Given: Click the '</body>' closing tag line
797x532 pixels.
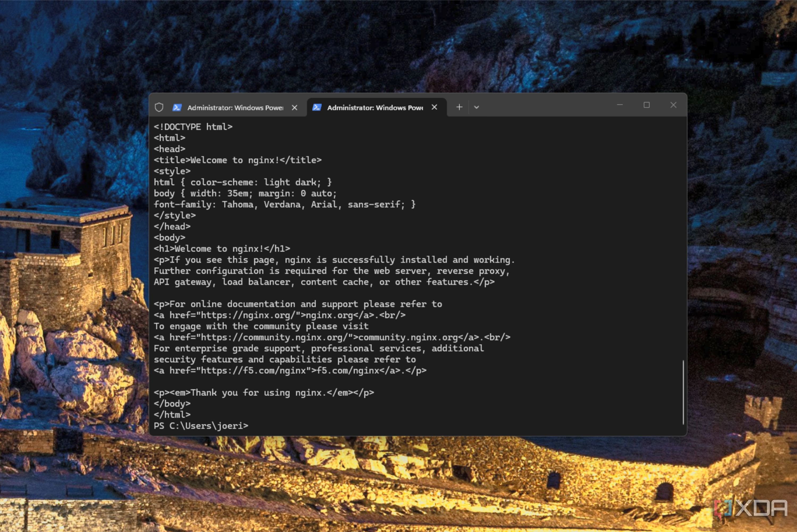Looking at the screenshot, I should pyautogui.click(x=172, y=404).
